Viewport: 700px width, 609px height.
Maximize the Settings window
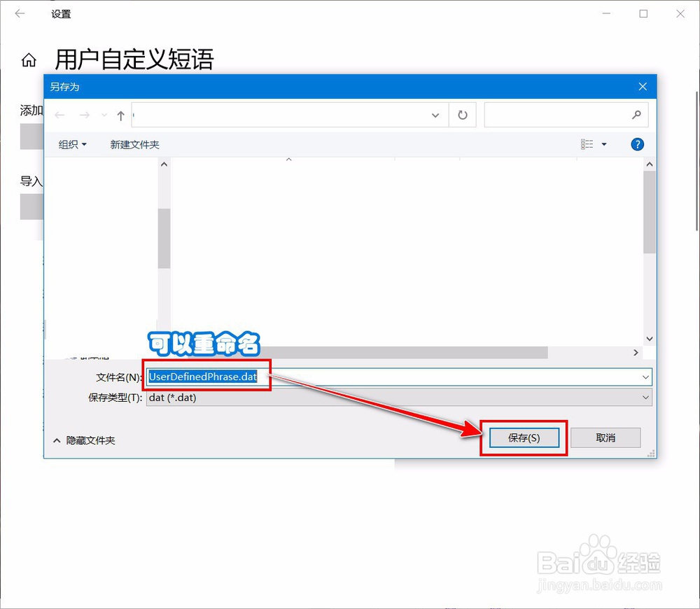[x=643, y=14]
